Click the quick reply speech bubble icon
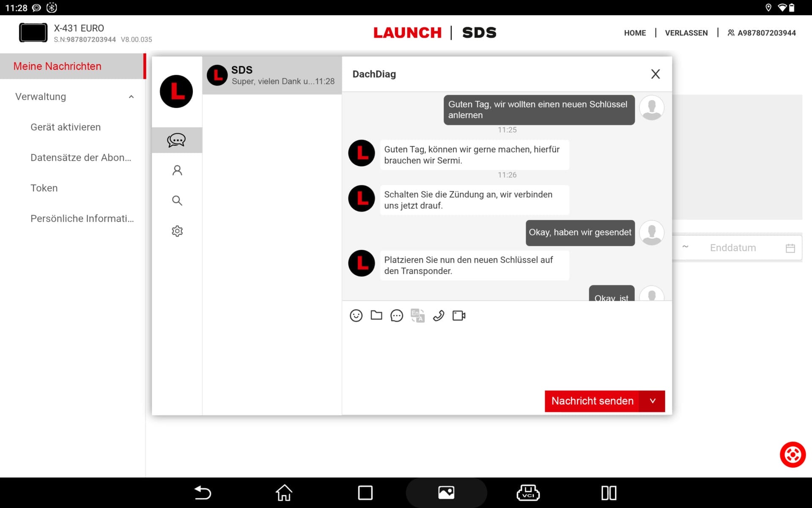The image size is (812, 508). click(x=397, y=316)
